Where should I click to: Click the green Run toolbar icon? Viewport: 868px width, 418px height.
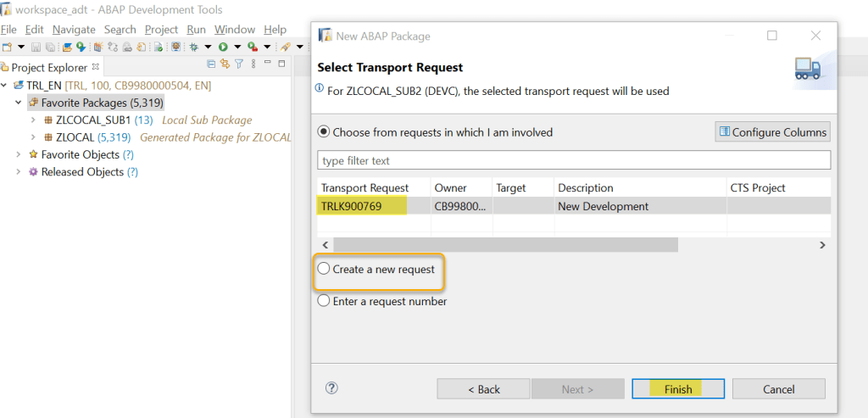[x=223, y=47]
